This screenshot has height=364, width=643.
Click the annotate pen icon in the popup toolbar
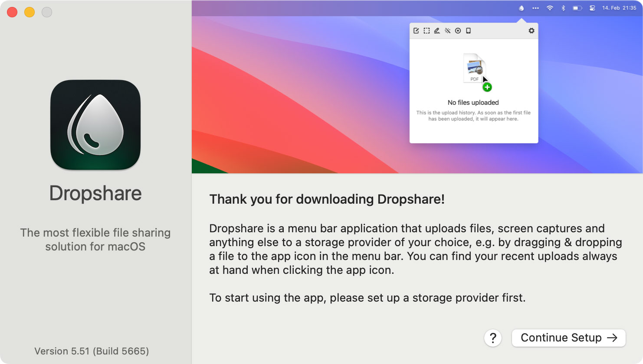(x=437, y=31)
